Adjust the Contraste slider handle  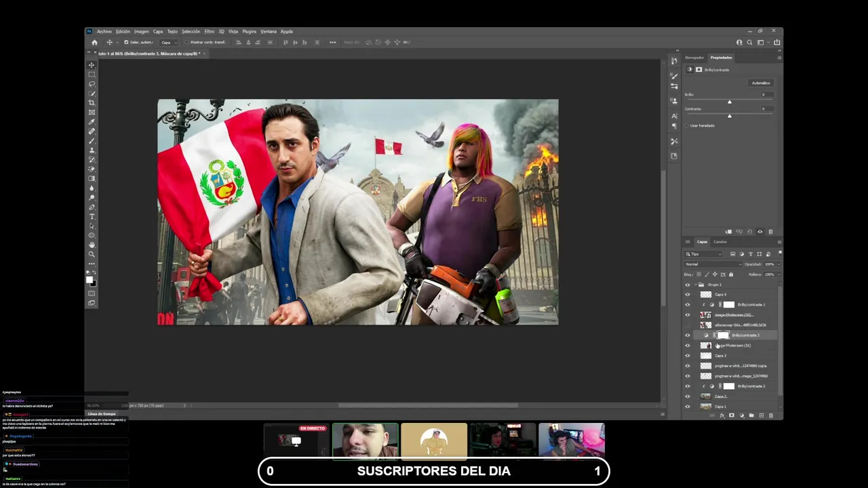pos(730,116)
